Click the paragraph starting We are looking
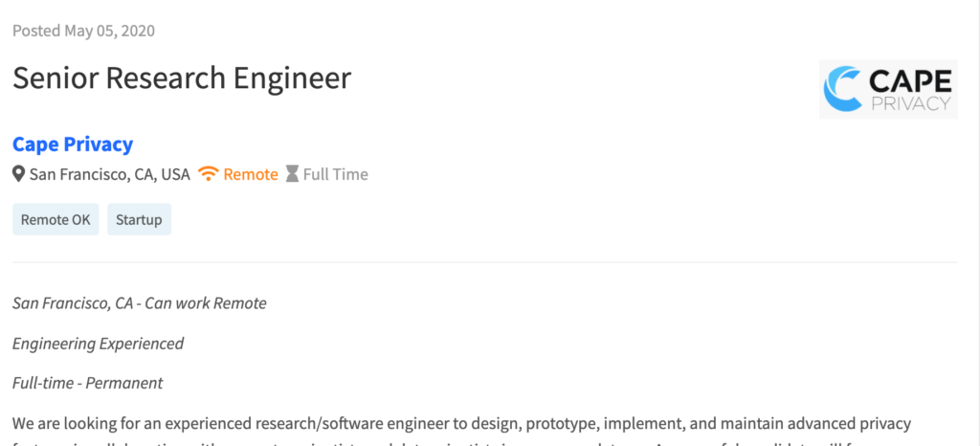 (462, 433)
